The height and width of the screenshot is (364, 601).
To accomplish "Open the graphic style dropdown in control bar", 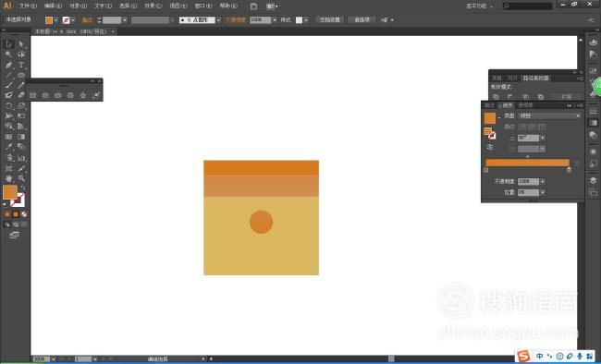I will pyautogui.click(x=306, y=20).
